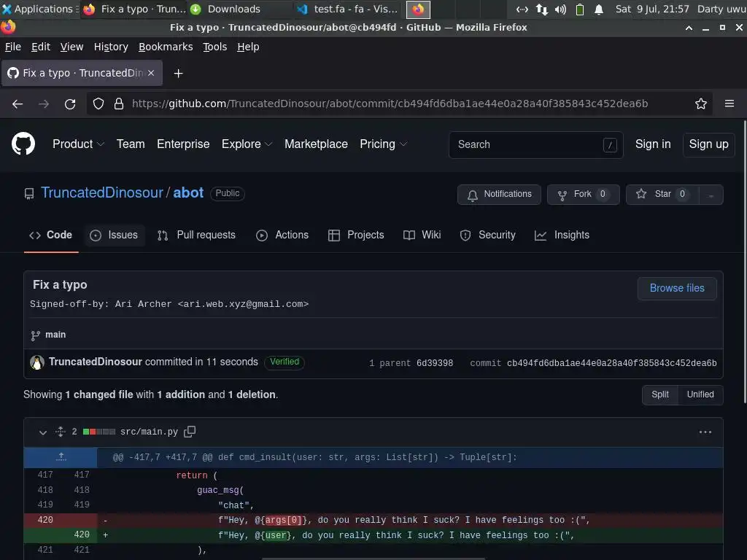Open the Insights tab
The image size is (747, 560).
(562, 236)
